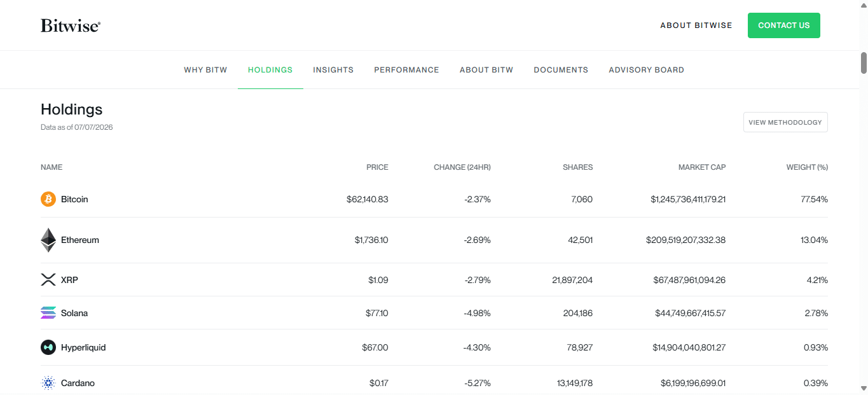The width and height of the screenshot is (868, 395).
Task: Click the scrollbar down arrow
Action: (864, 388)
